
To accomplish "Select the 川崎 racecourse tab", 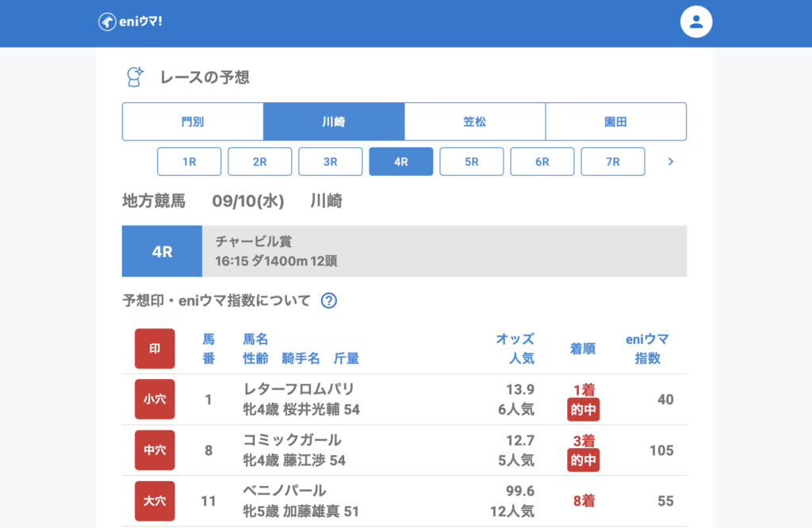I will click(x=334, y=121).
